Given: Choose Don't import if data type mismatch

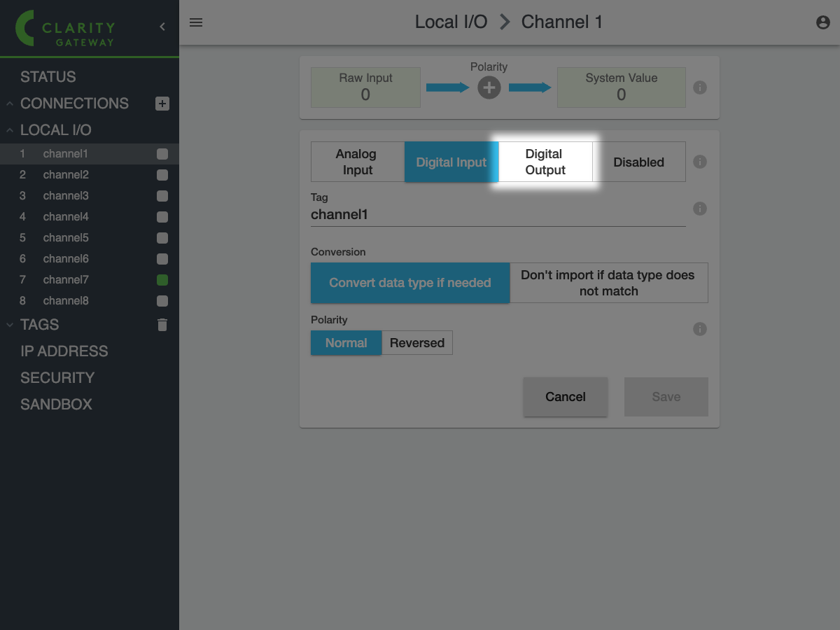Looking at the screenshot, I should [608, 283].
